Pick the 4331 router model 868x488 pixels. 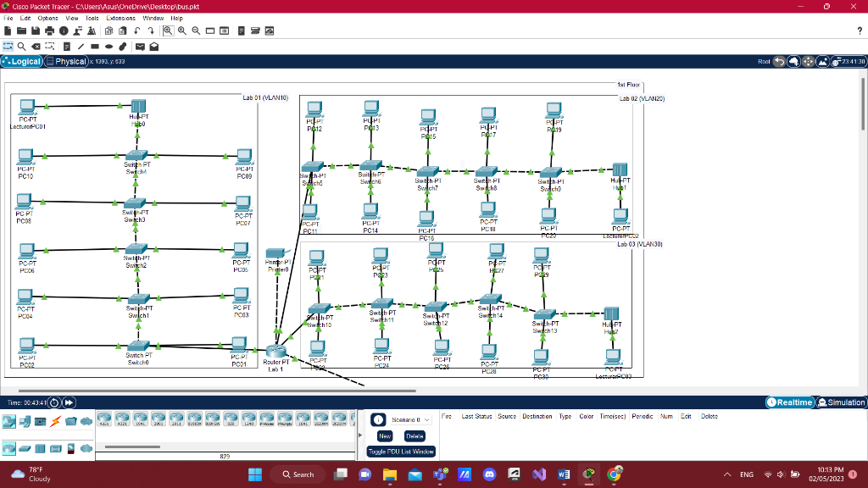[x=104, y=419]
